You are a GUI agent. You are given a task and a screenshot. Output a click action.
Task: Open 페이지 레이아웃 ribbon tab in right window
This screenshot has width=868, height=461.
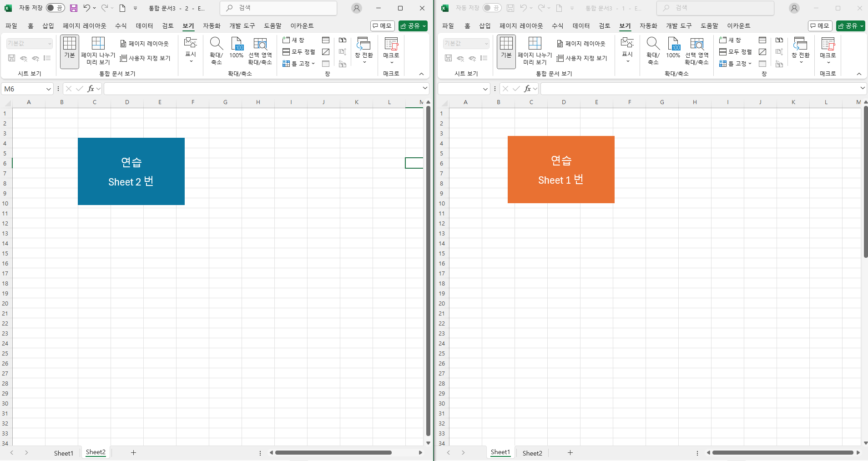point(521,26)
